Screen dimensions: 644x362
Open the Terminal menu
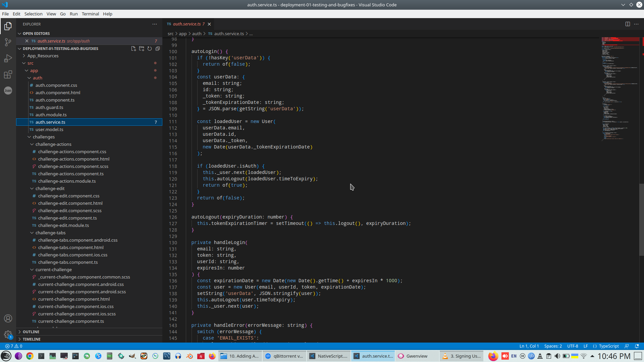tap(90, 14)
